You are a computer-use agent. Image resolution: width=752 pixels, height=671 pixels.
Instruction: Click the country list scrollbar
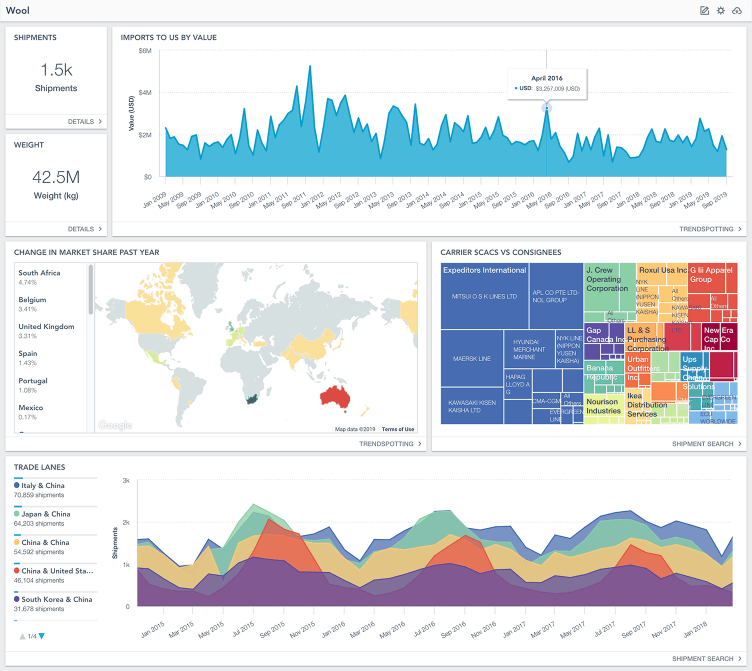(91, 290)
